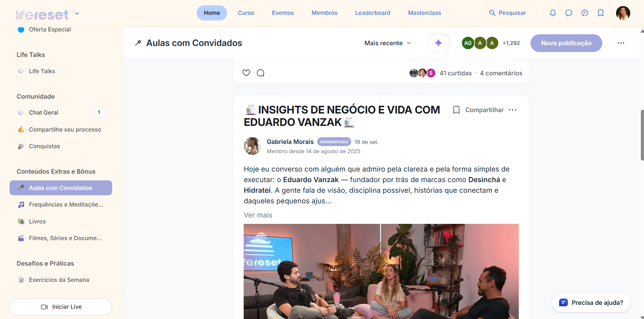Click Gabriela Morais author avatar
The width and height of the screenshot is (644, 319).
tap(252, 146)
